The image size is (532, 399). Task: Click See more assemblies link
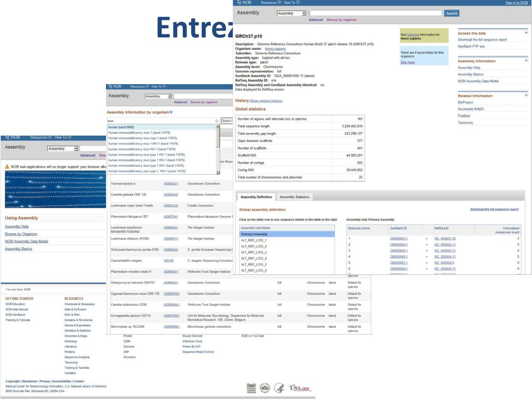[x=407, y=62]
